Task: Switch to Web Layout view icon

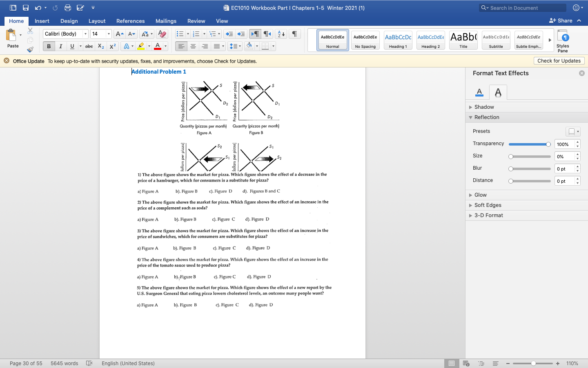Action: point(466,363)
